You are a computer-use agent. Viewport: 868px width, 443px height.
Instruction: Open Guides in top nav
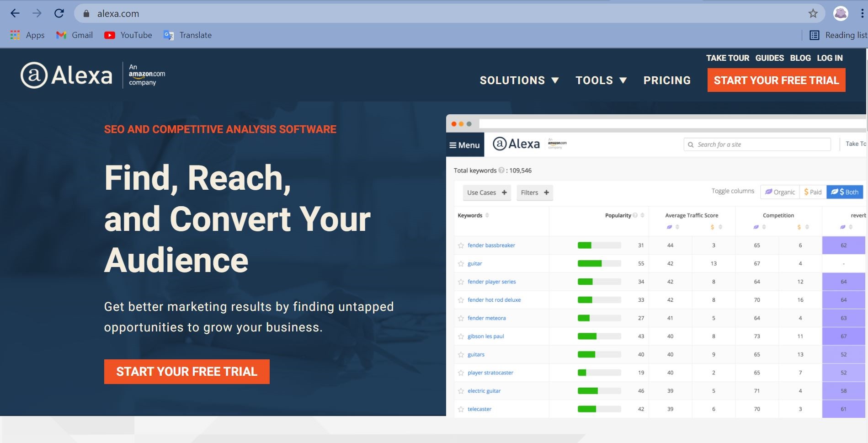click(770, 58)
